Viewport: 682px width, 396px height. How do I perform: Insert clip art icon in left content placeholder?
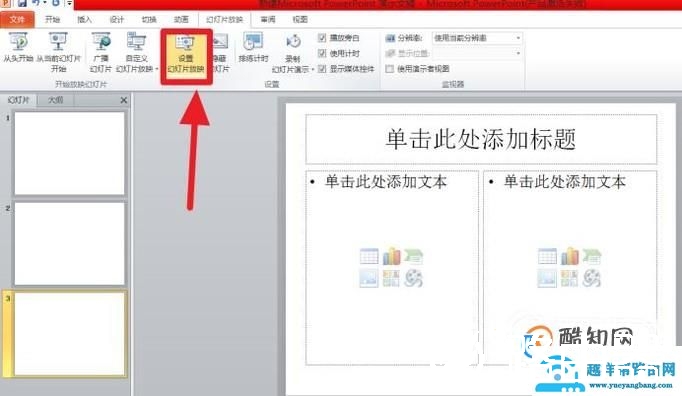point(391,279)
